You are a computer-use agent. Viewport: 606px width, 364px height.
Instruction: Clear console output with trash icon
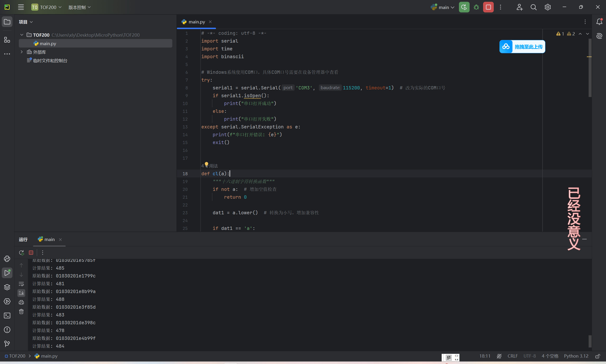[x=21, y=311]
